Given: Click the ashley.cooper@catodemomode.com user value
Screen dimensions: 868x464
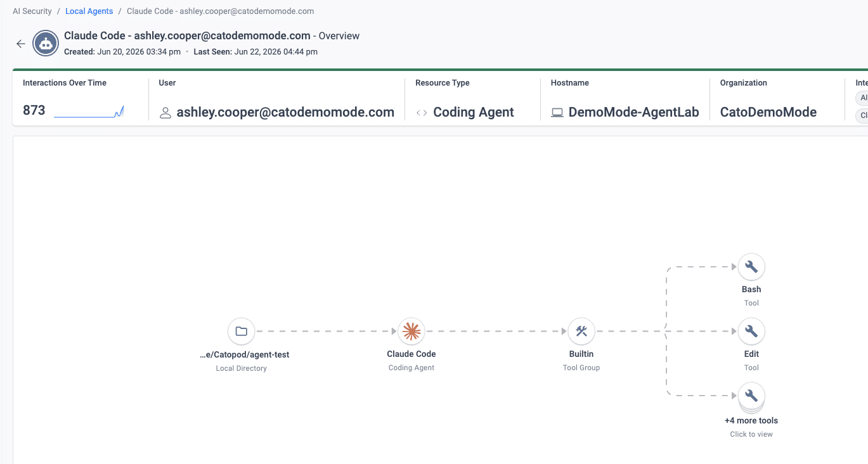Looking at the screenshot, I should [x=285, y=112].
